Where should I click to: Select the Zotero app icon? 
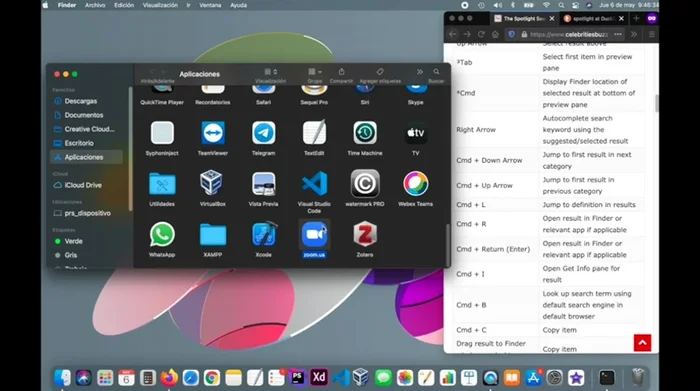pos(365,234)
